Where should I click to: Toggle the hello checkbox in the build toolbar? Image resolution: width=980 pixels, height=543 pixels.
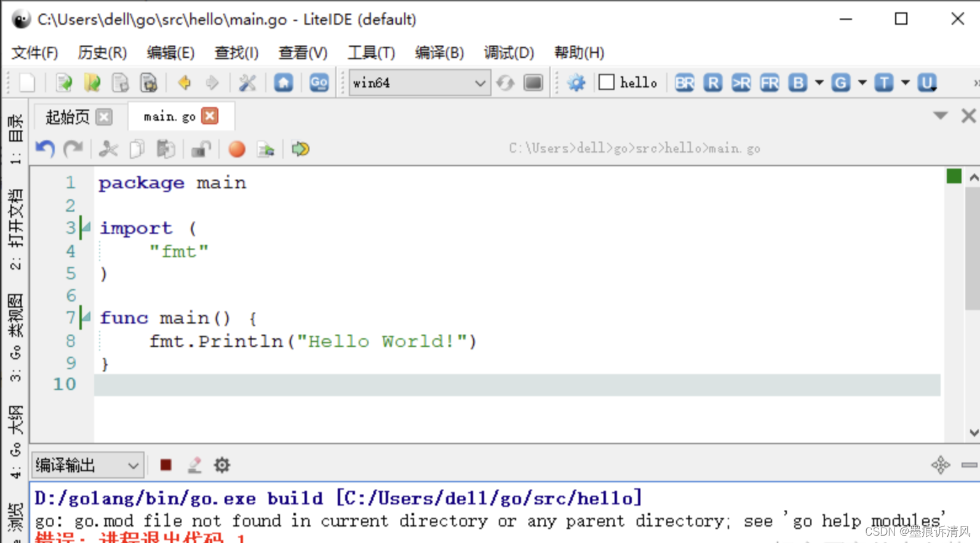click(x=607, y=82)
